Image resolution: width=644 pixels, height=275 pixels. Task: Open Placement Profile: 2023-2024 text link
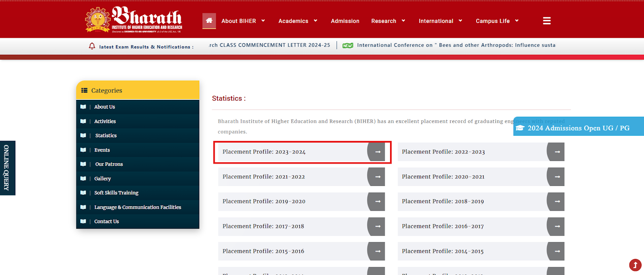pyautogui.click(x=264, y=152)
